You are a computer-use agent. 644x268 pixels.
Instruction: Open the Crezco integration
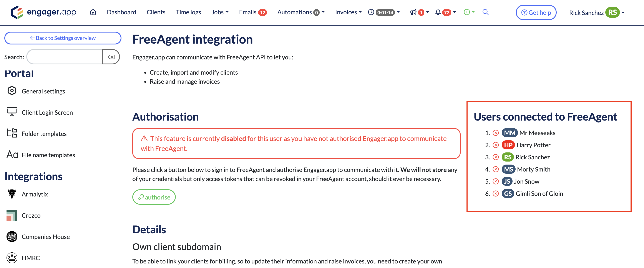(31, 215)
